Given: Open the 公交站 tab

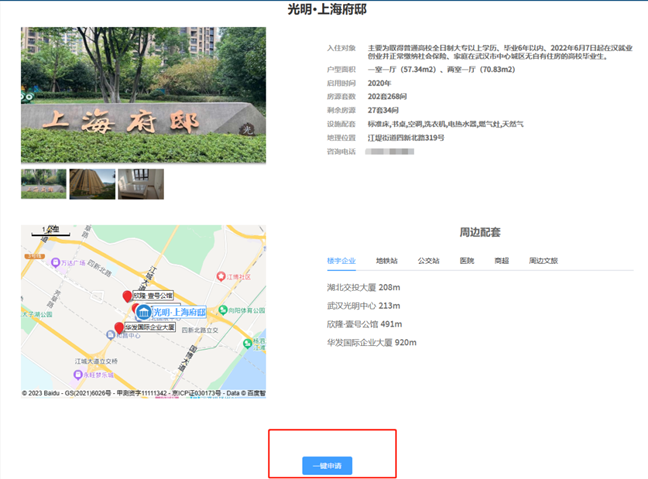Looking at the screenshot, I should (x=429, y=261).
